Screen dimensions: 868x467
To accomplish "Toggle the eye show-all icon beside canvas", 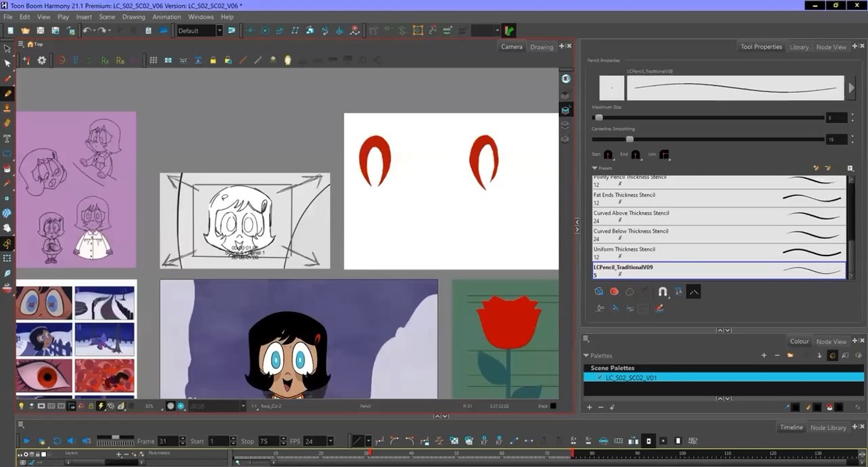I will coord(566,78).
